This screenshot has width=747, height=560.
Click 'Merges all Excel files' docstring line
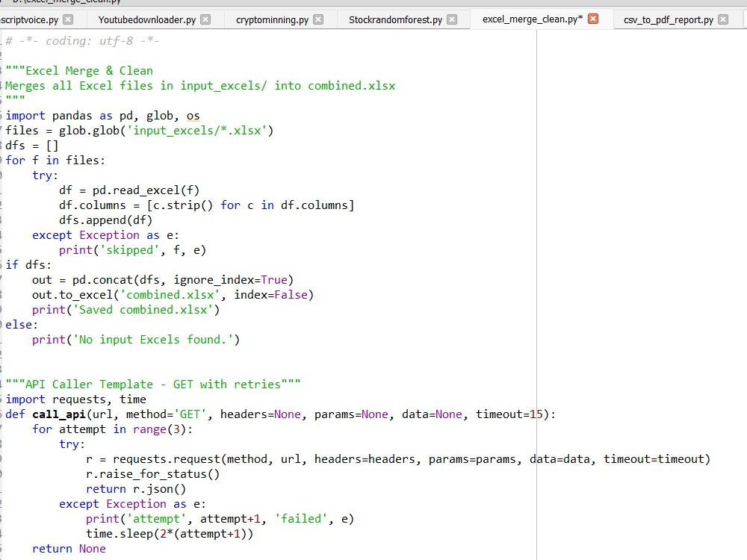(200, 86)
